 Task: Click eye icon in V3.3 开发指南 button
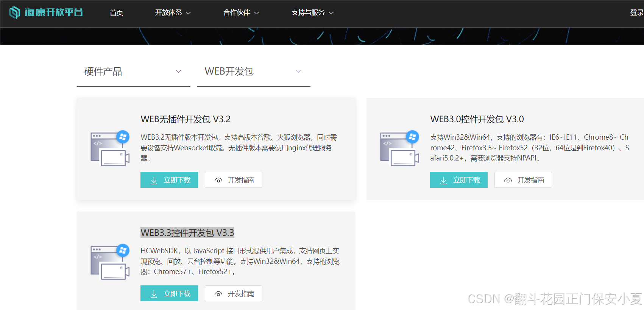click(218, 294)
